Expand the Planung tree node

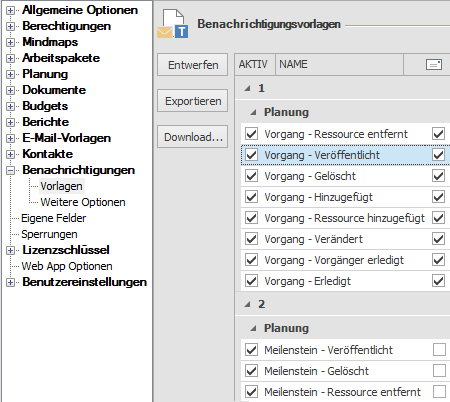(x=10, y=74)
